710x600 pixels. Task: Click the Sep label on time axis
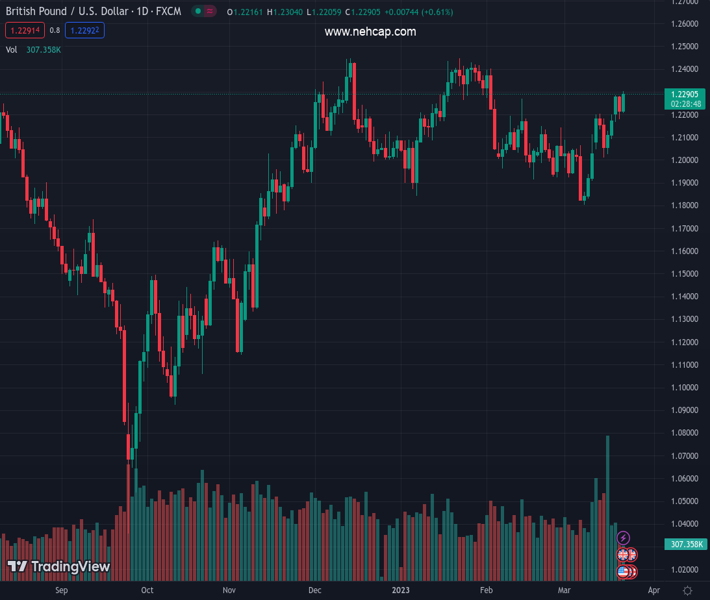point(62,590)
